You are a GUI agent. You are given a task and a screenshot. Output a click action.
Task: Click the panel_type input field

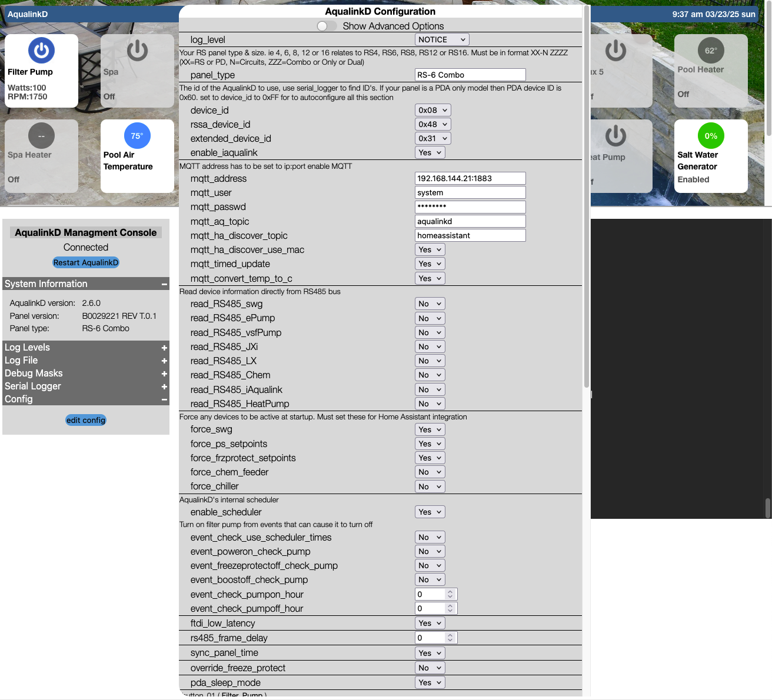[470, 75]
